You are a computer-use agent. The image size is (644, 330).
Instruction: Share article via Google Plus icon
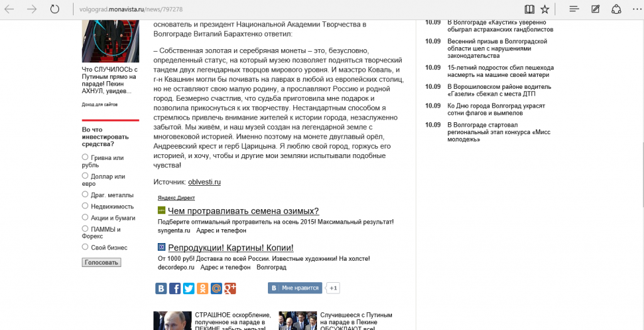click(230, 288)
